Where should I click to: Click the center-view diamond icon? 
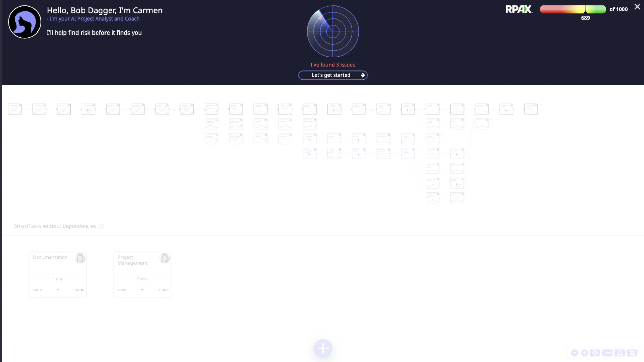pos(595,353)
